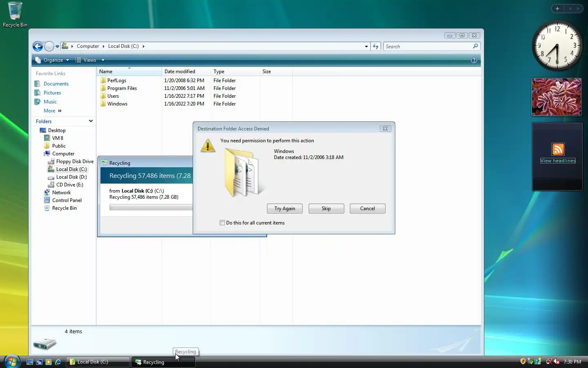Screen dimensions: 588x368
Task: Click the warning icon in the Access Denied dialog
Action: 208,145
